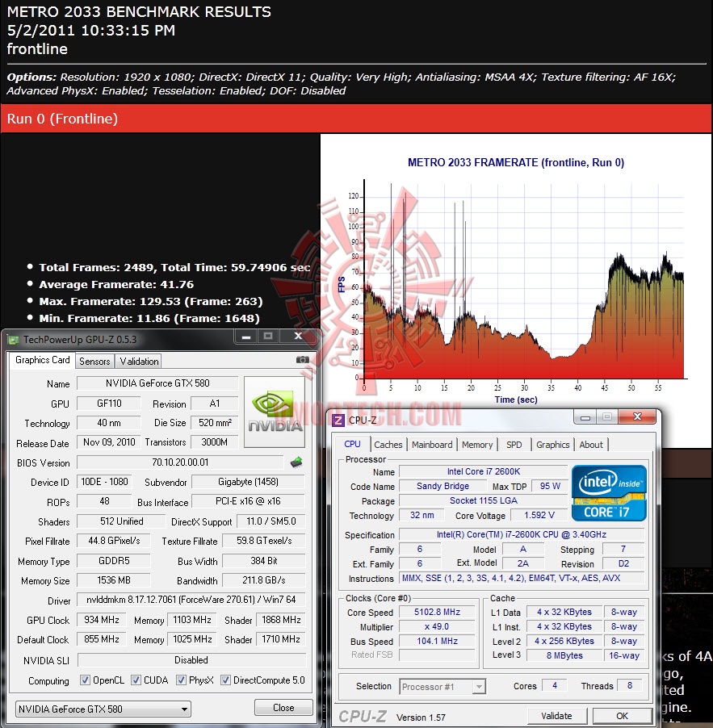Click the Specification field in CPU-Z
Screen dimensions: 713x728
[x=521, y=534]
